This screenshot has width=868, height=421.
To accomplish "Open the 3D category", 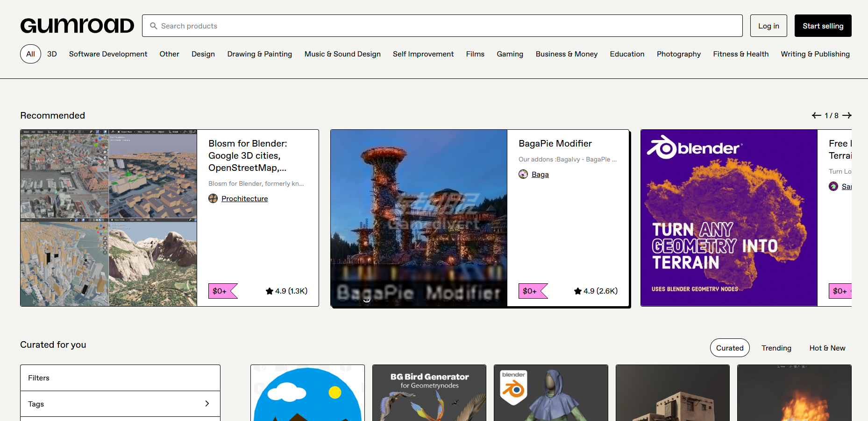I will (52, 54).
